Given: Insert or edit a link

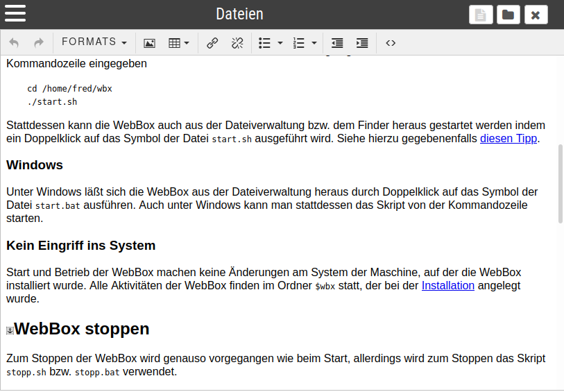Looking at the screenshot, I should click(x=212, y=43).
